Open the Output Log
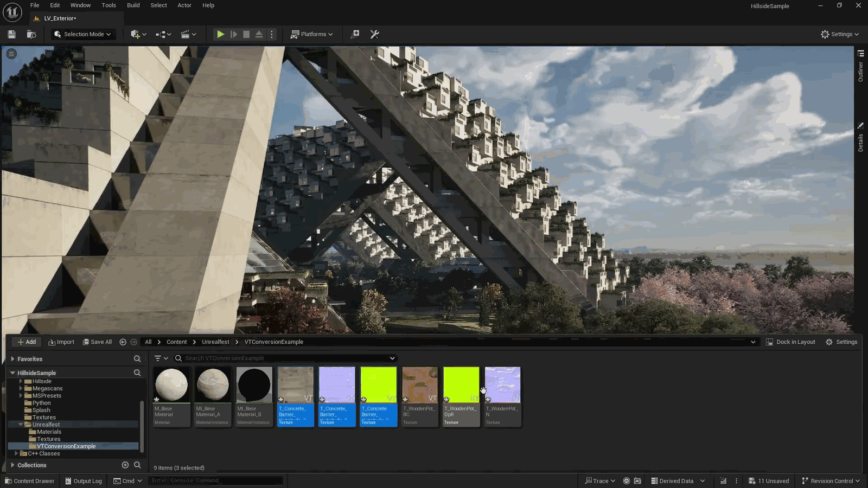This screenshot has width=868, height=488. click(x=84, y=481)
